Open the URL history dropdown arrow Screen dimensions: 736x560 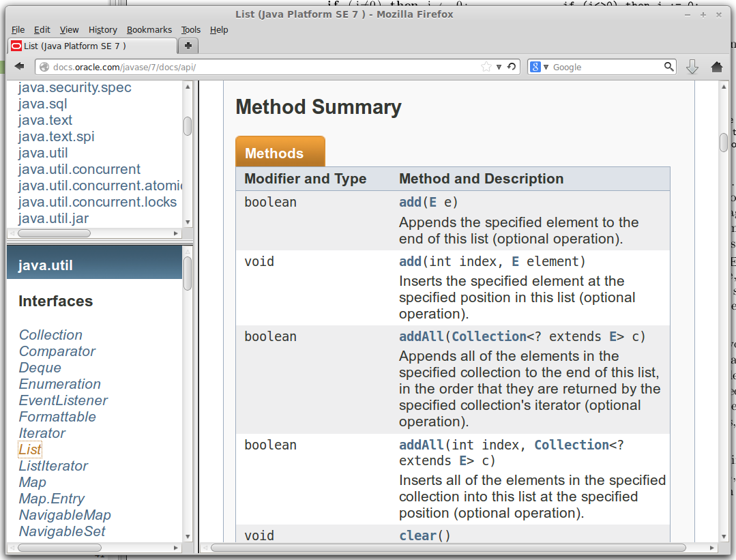(499, 67)
